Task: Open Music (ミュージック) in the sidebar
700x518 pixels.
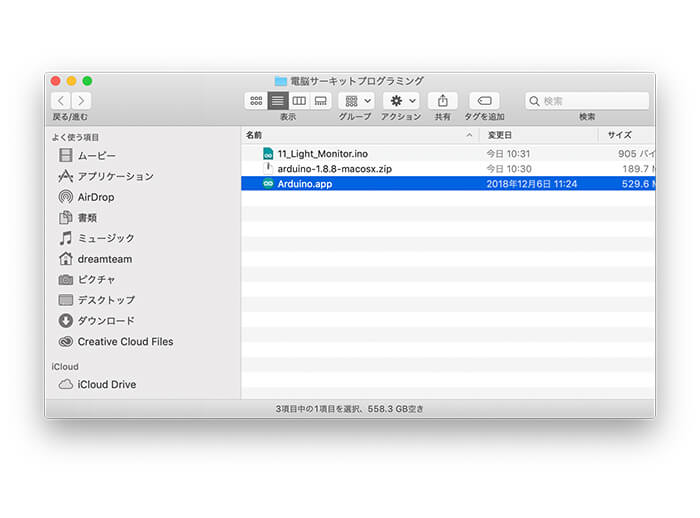Action: 106,238
